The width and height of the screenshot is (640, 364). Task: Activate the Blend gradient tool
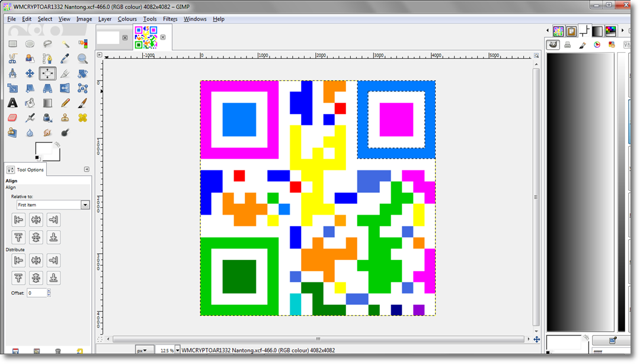pos(47,103)
